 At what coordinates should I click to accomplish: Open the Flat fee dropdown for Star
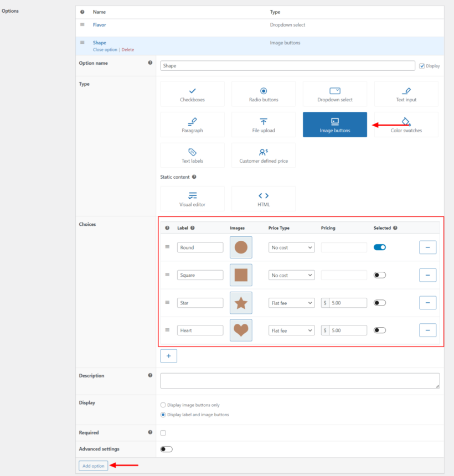tap(291, 302)
